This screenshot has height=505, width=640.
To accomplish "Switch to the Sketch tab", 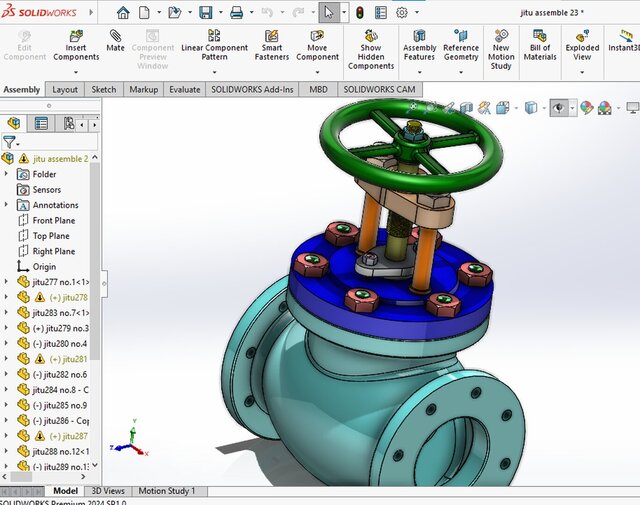I will point(104,89).
